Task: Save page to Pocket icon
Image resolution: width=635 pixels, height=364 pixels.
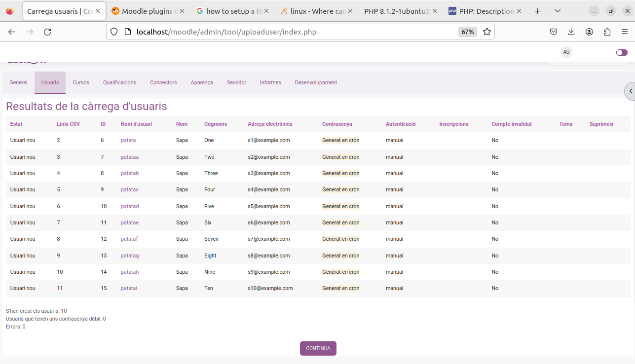Action: 554,32
